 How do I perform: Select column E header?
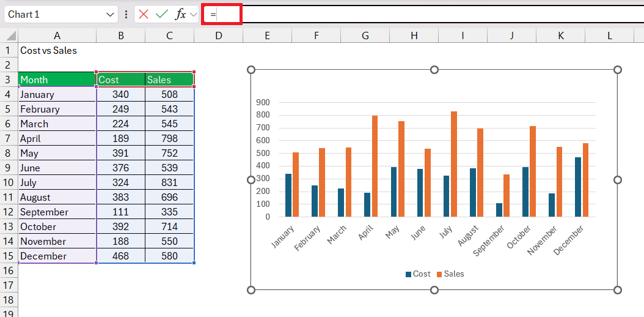tap(268, 35)
